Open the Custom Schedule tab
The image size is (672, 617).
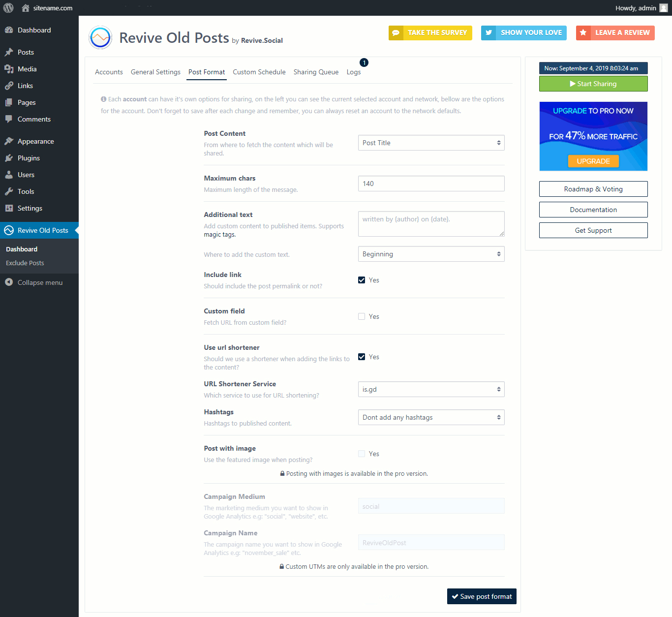point(259,72)
